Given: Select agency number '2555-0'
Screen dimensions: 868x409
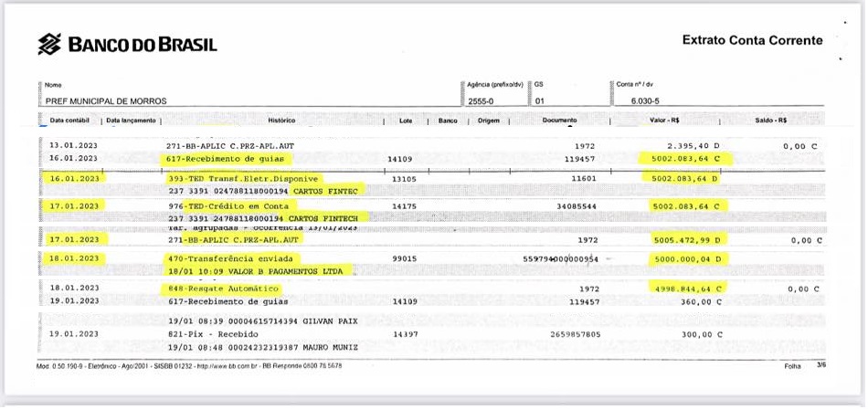Looking at the screenshot, I should coord(480,101).
